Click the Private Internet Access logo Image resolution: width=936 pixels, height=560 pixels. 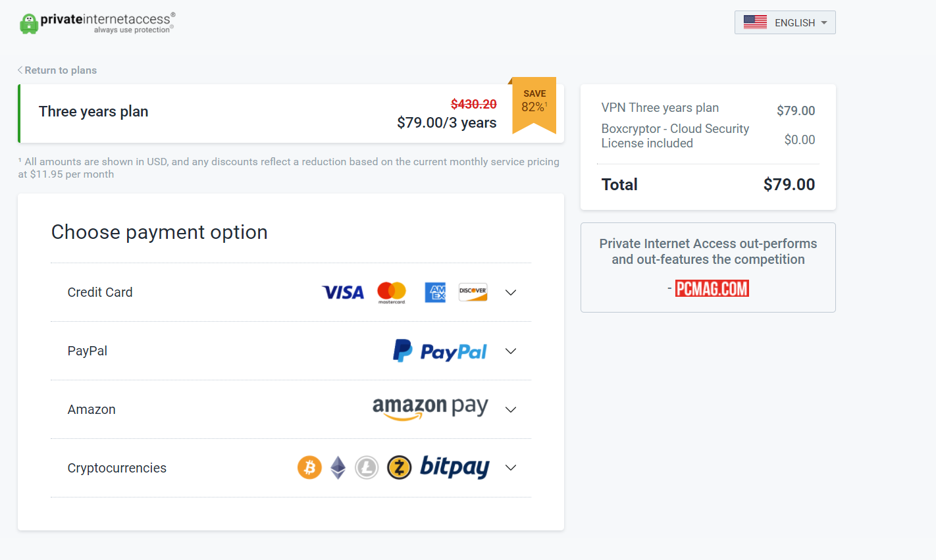(x=97, y=23)
